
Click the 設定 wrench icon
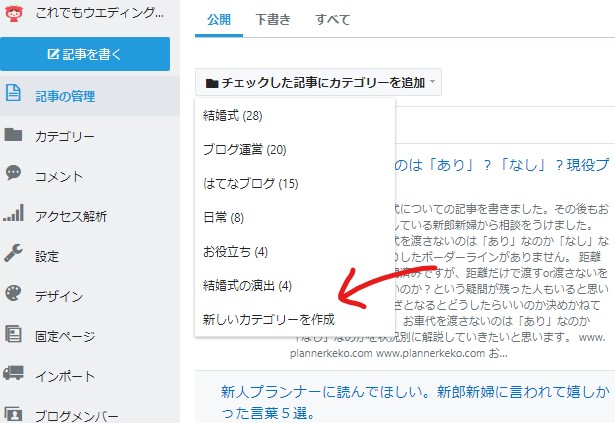13,253
